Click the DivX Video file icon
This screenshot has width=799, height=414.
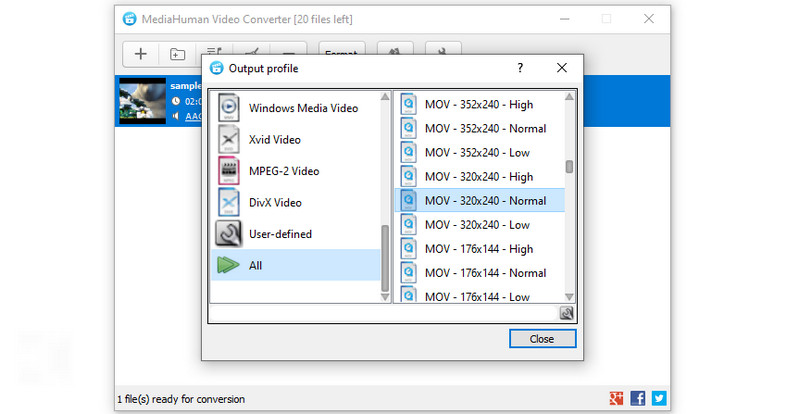click(229, 202)
